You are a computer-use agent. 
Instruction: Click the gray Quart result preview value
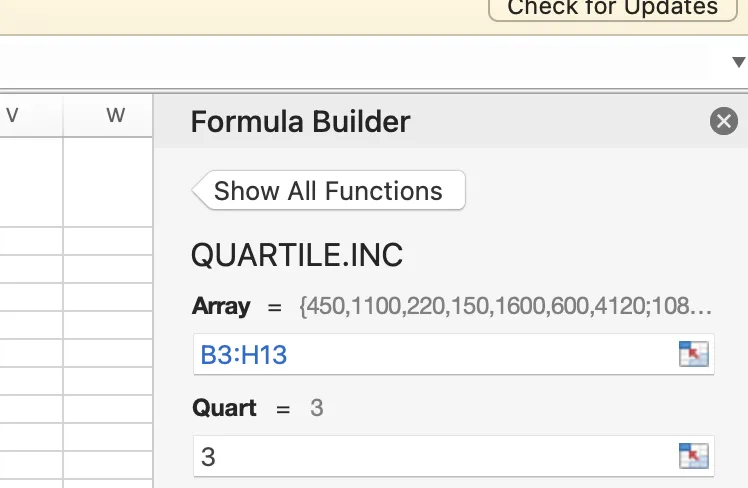pos(316,408)
